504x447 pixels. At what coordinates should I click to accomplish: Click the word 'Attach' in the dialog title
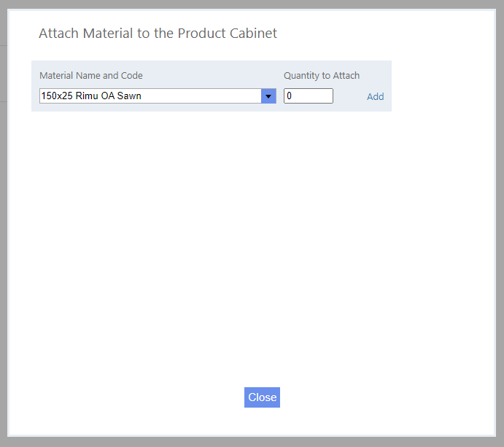coord(58,34)
